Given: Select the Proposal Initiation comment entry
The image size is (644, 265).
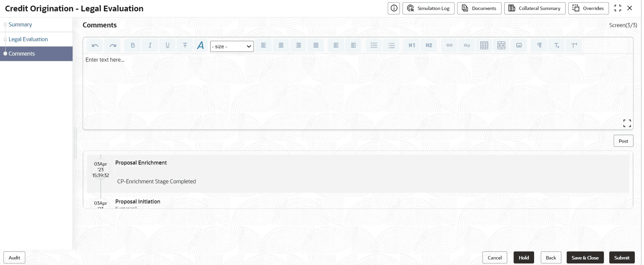Looking at the screenshot, I should pyautogui.click(x=138, y=202).
